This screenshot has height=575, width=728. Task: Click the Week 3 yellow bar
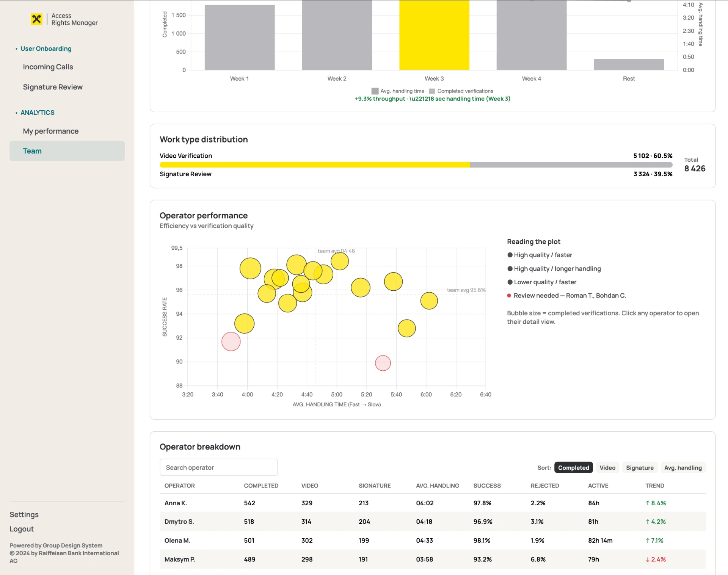point(434,35)
